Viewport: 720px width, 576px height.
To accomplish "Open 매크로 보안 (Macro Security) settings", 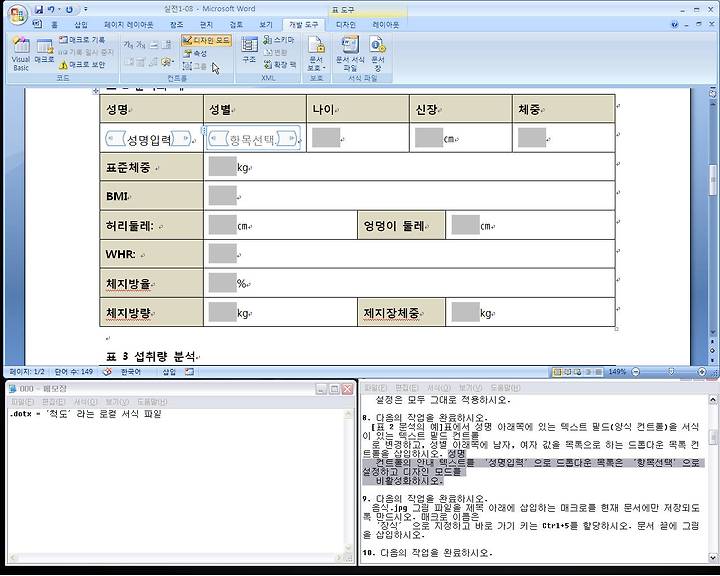I will (82, 65).
